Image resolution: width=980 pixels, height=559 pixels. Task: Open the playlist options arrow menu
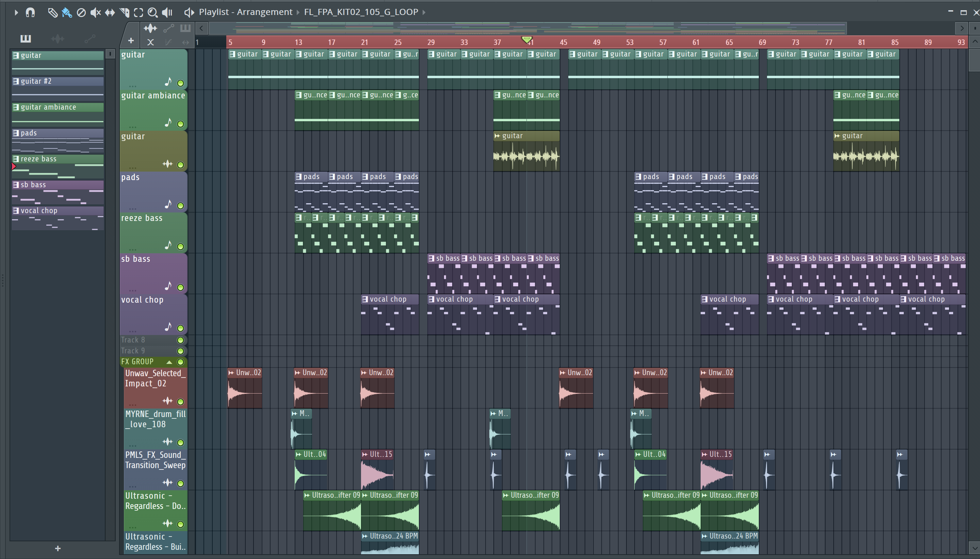pyautogui.click(x=16, y=12)
